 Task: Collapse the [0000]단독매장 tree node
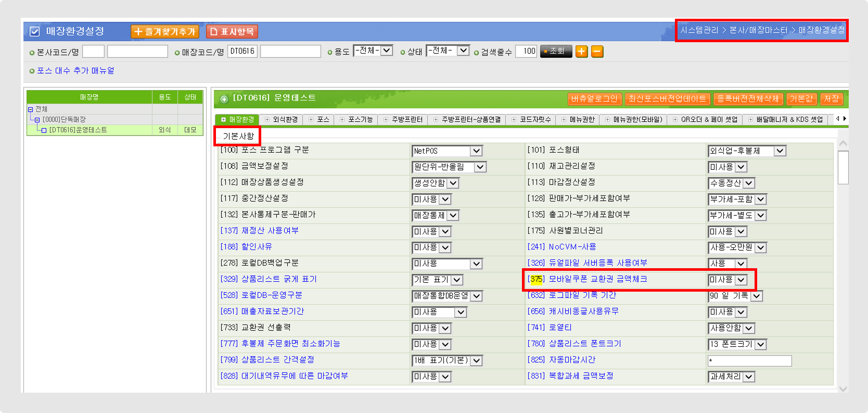pos(37,120)
